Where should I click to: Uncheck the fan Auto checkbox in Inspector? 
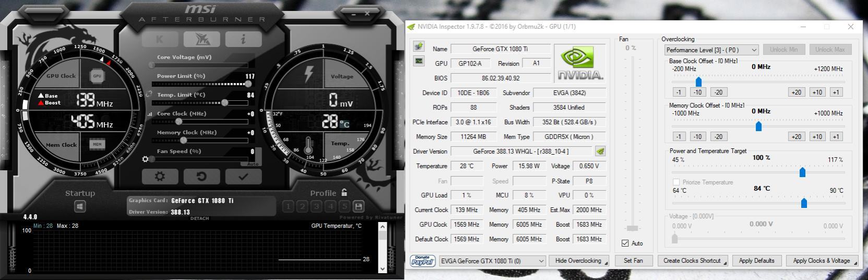coord(625,243)
